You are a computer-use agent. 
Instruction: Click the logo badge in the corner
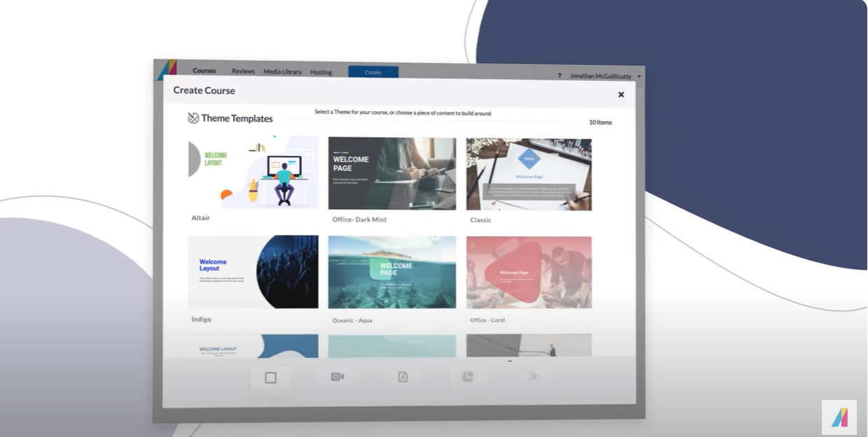[x=839, y=417]
